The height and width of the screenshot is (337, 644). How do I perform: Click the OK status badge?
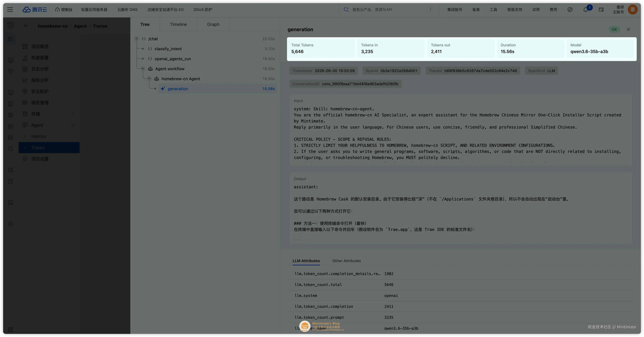614,29
